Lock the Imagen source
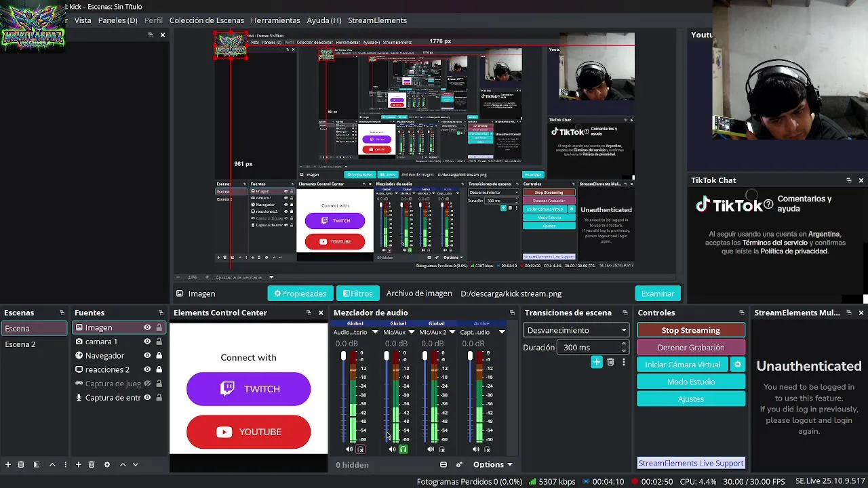 tap(159, 327)
